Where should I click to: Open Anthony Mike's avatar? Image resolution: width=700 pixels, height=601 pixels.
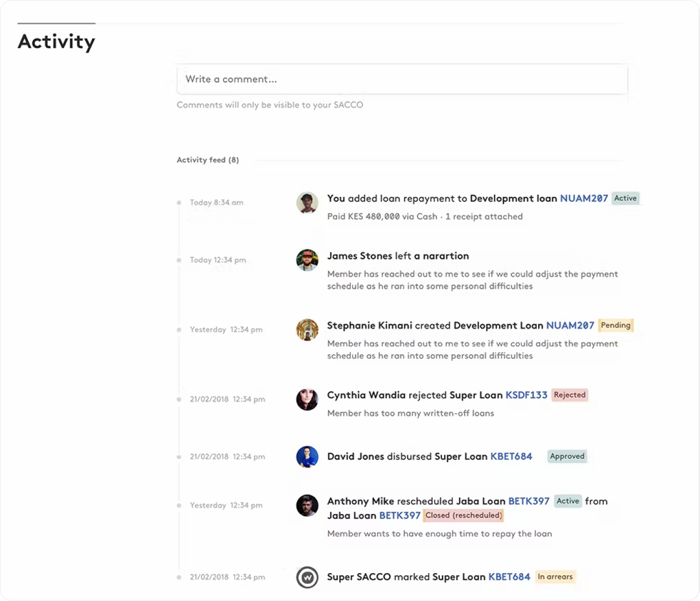tap(307, 505)
